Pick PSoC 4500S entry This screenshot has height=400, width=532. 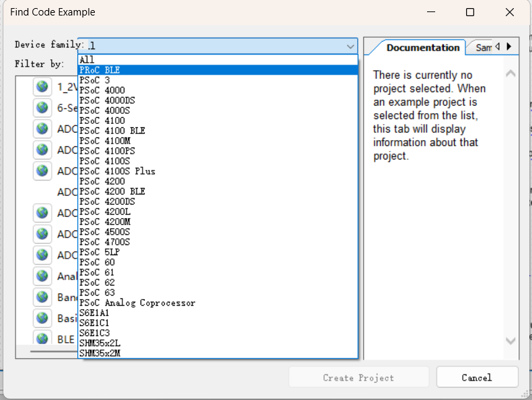[x=218, y=232]
